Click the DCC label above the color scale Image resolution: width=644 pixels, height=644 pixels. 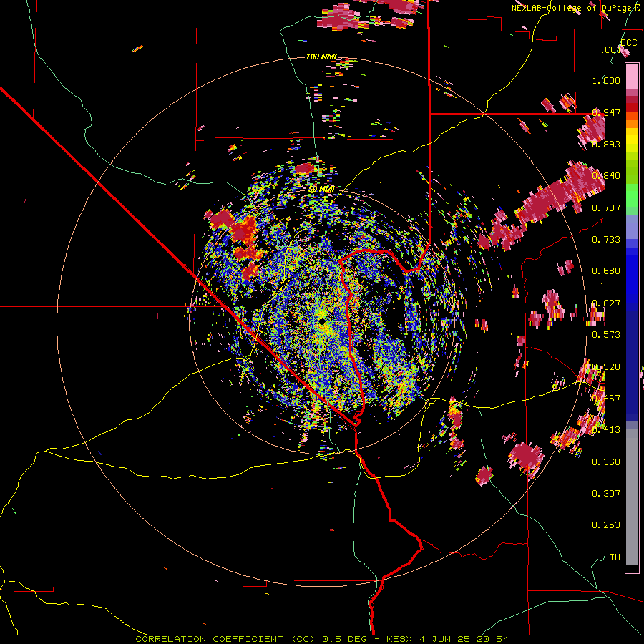pyautogui.click(x=628, y=43)
